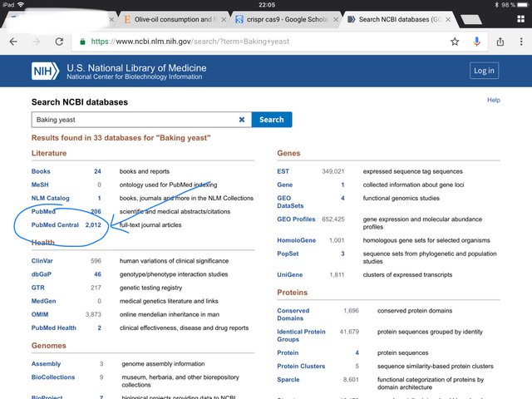Tap the microphone voice search icon
This screenshot has width=532, height=399.
(x=476, y=42)
